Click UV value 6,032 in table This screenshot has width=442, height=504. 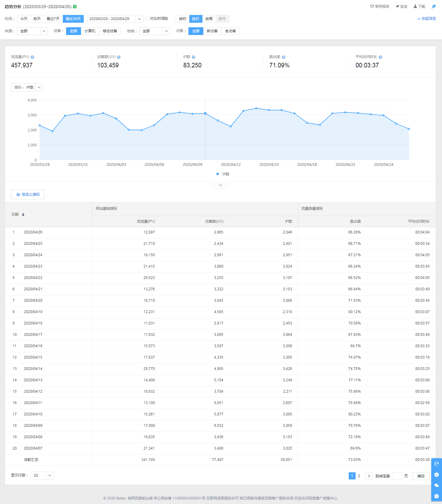219,426
